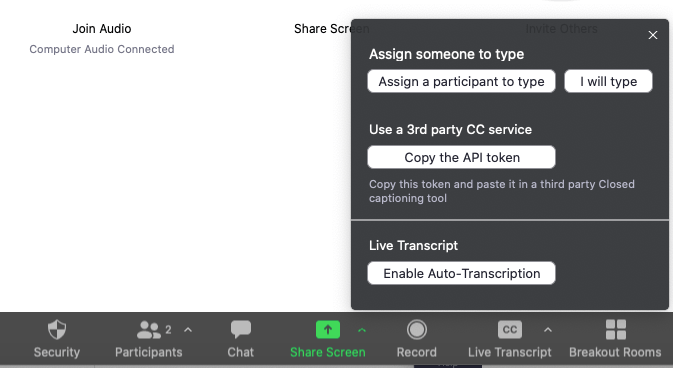673x368 pixels.
Task: Click Assign a participant to type
Action: 461,81
